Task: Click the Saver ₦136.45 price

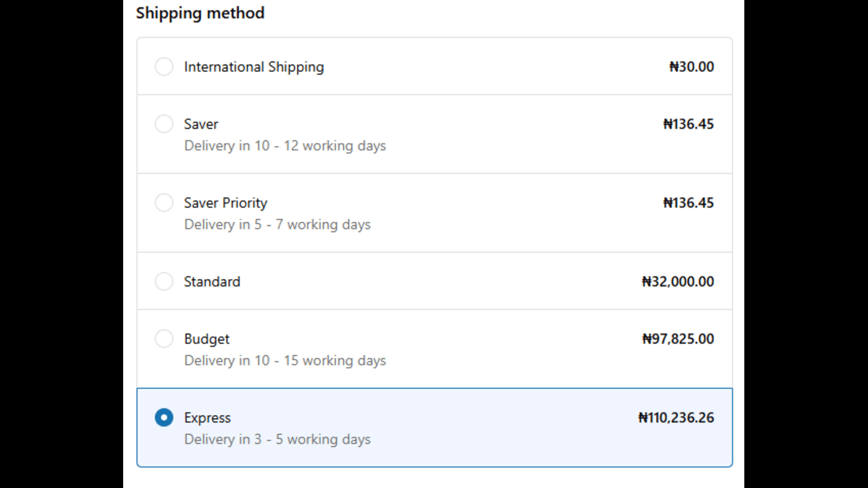Action: (688, 124)
